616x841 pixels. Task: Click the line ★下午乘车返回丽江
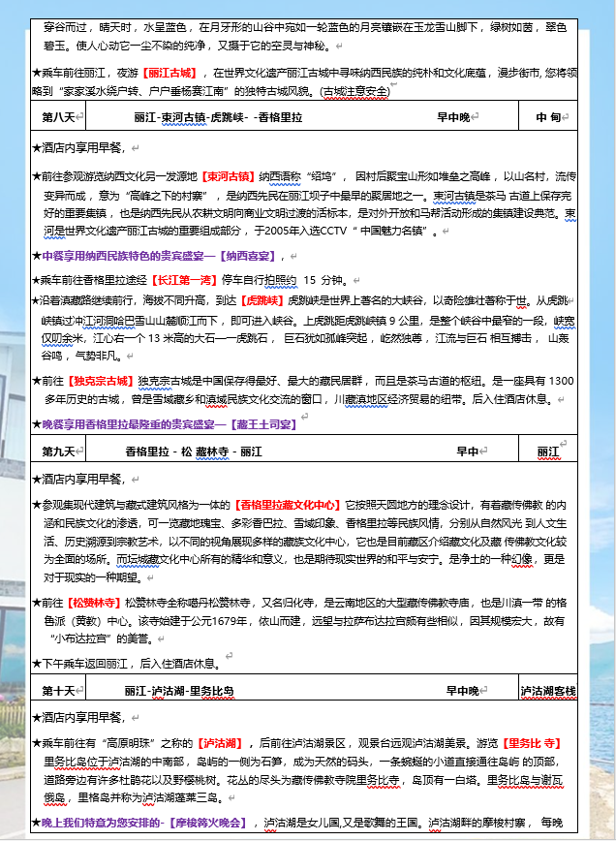pos(127,664)
